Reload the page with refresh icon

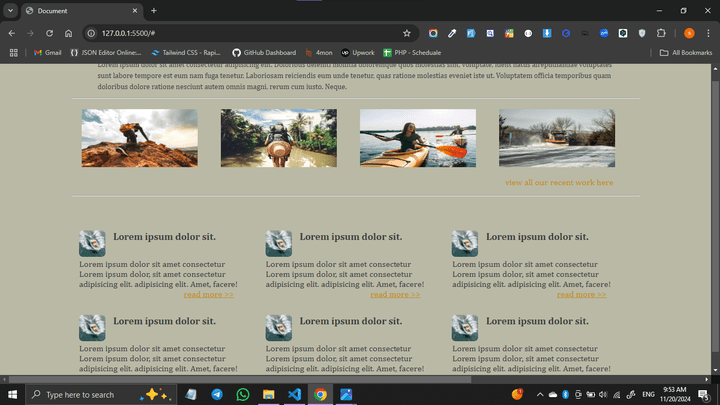[49, 33]
